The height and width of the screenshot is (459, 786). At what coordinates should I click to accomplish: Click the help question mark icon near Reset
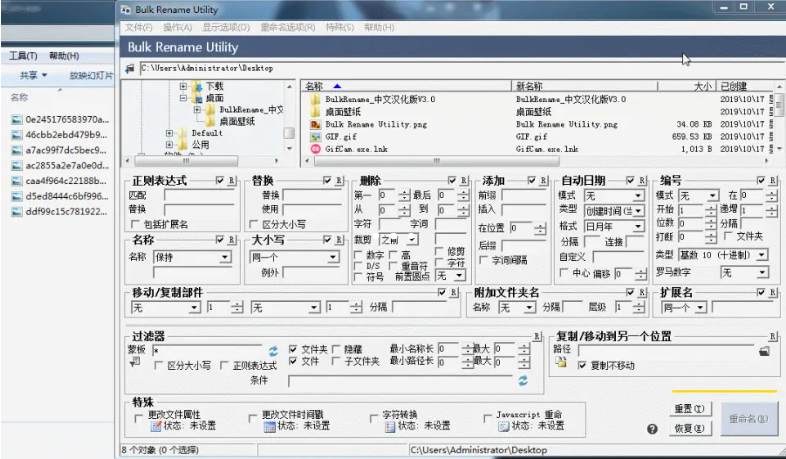[x=652, y=428]
